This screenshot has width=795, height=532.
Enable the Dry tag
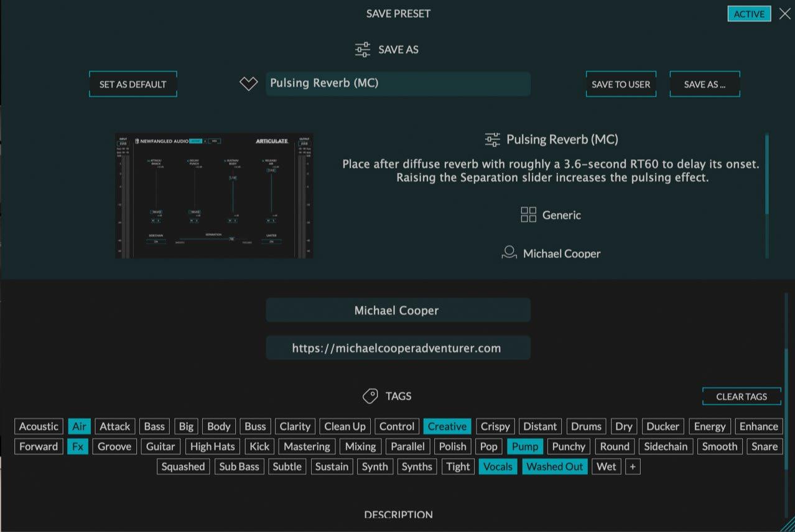click(x=624, y=426)
